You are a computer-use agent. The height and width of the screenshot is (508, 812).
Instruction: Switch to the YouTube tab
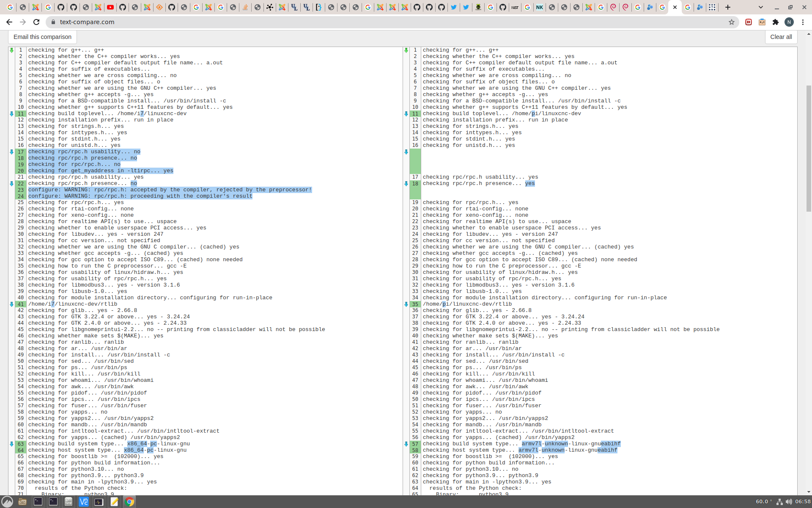[110, 7]
